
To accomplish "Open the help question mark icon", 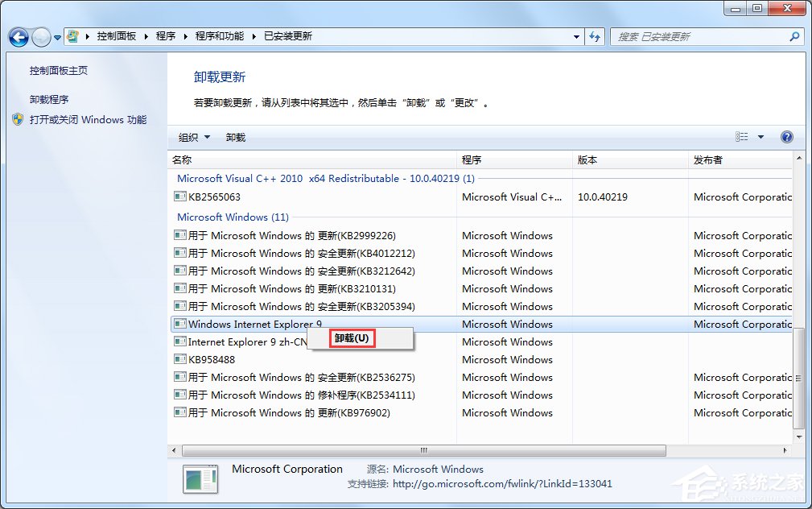I will point(786,137).
